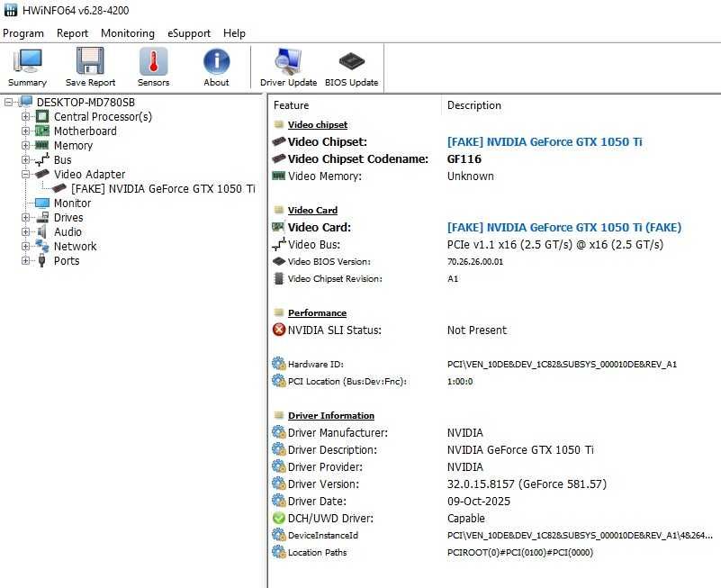Click the Audio speaker icon in tree

point(41,231)
